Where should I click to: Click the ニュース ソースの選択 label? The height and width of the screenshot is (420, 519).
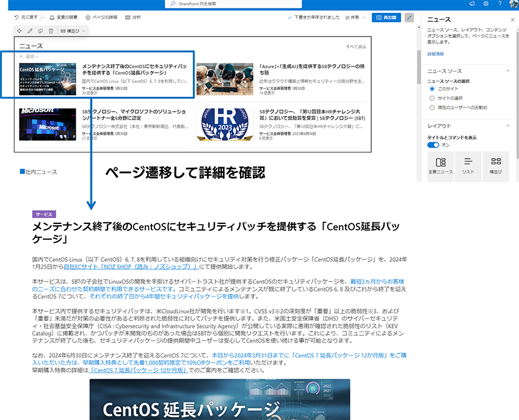tap(448, 81)
